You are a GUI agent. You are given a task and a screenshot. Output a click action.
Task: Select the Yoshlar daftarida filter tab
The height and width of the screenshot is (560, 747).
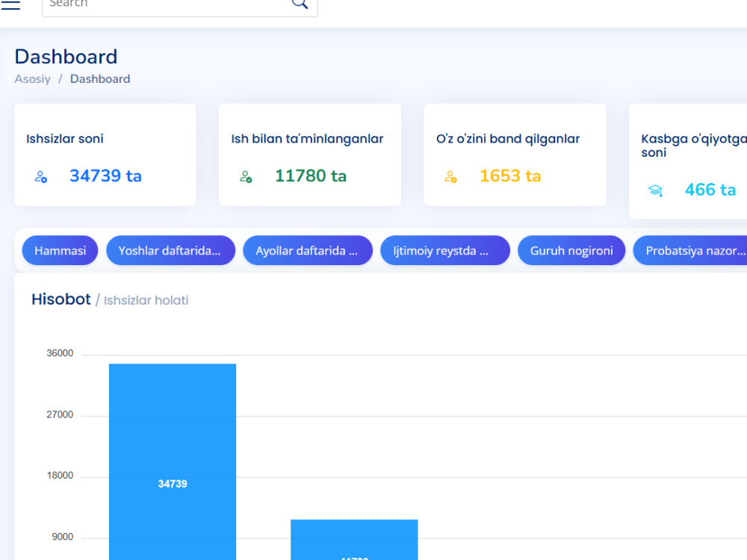tap(170, 250)
